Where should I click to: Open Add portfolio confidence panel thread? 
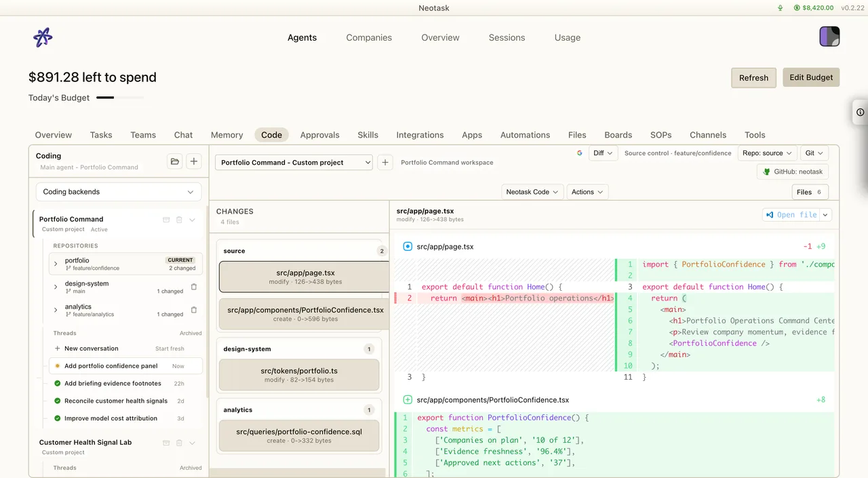(x=125, y=366)
